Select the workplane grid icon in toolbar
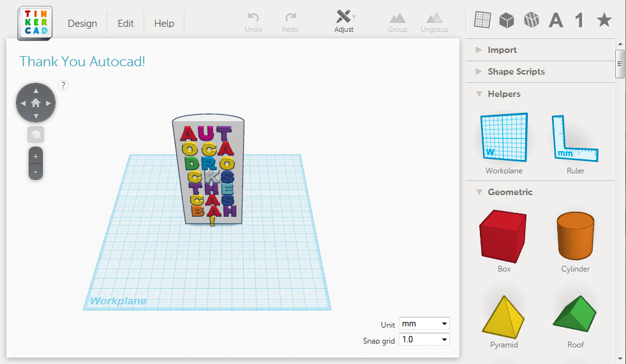The width and height of the screenshot is (626, 364). tap(482, 20)
